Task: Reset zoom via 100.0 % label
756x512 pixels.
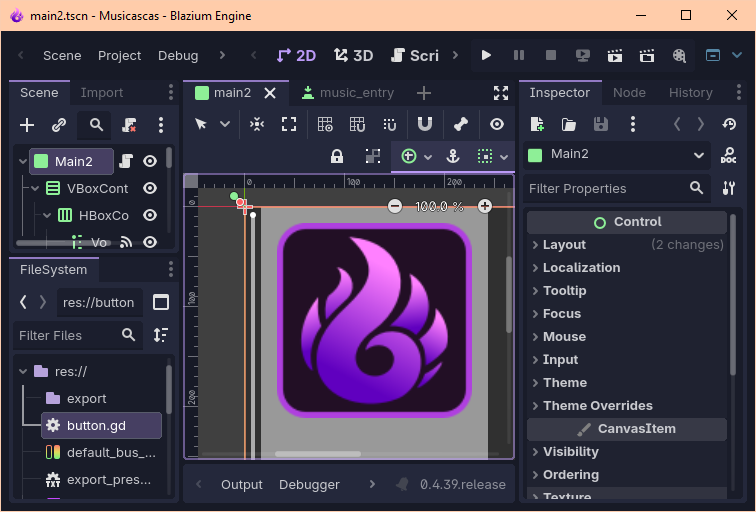Action: [x=439, y=207]
